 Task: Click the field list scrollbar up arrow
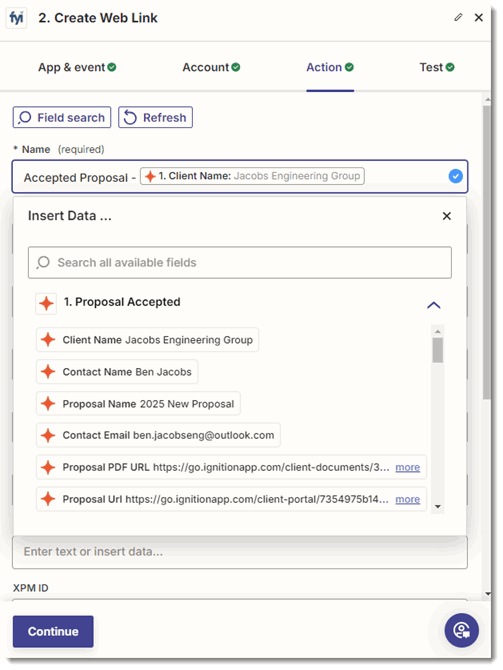point(438,331)
